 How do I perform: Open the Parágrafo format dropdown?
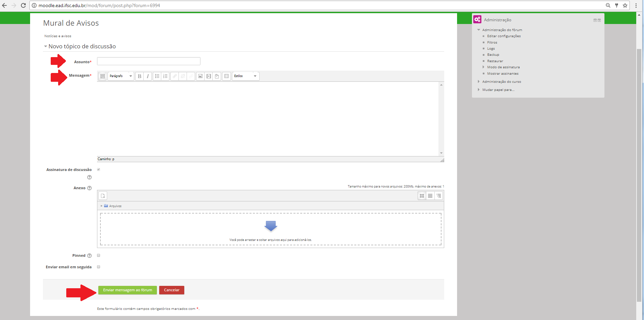(121, 76)
